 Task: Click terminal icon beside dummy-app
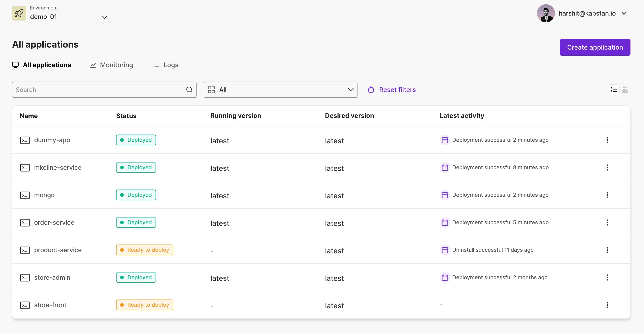coord(25,140)
